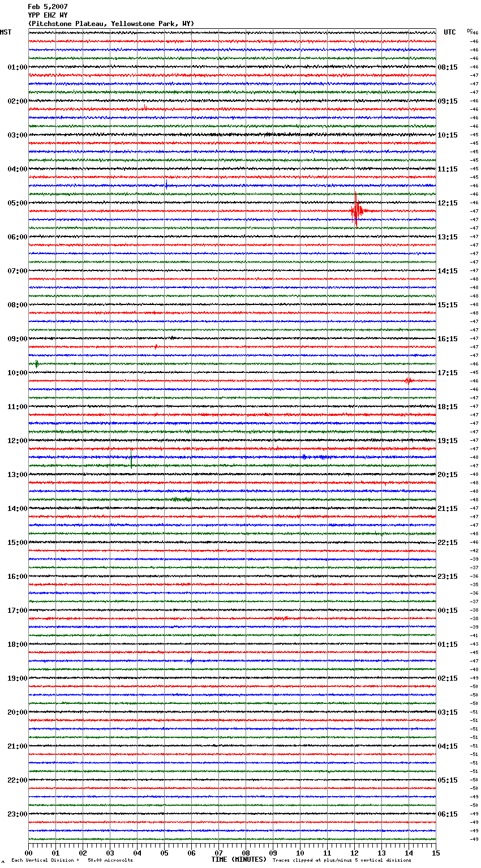Select the 19:15 UTC time label

448,441
